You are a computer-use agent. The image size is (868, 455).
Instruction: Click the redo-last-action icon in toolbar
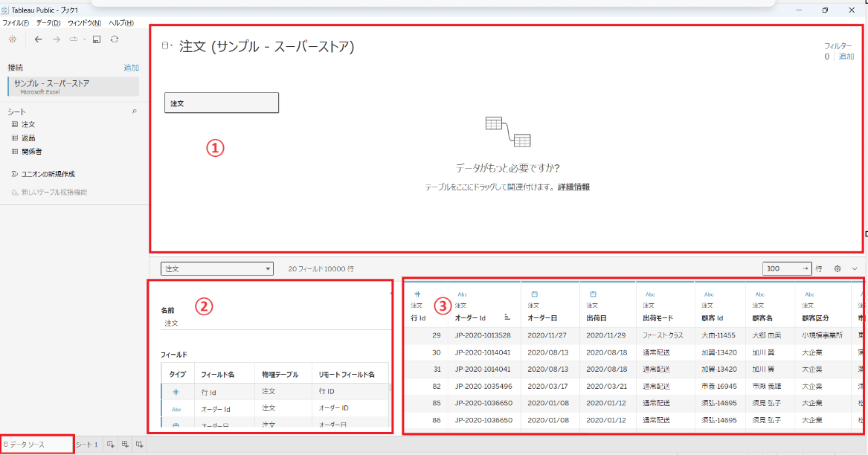point(73,39)
